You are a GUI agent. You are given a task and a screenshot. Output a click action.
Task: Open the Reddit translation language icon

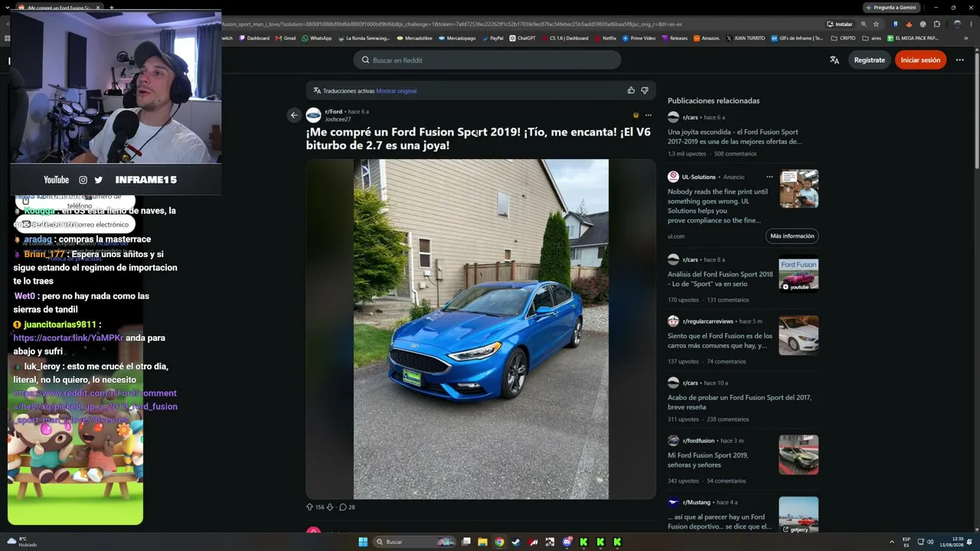[835, 60]
